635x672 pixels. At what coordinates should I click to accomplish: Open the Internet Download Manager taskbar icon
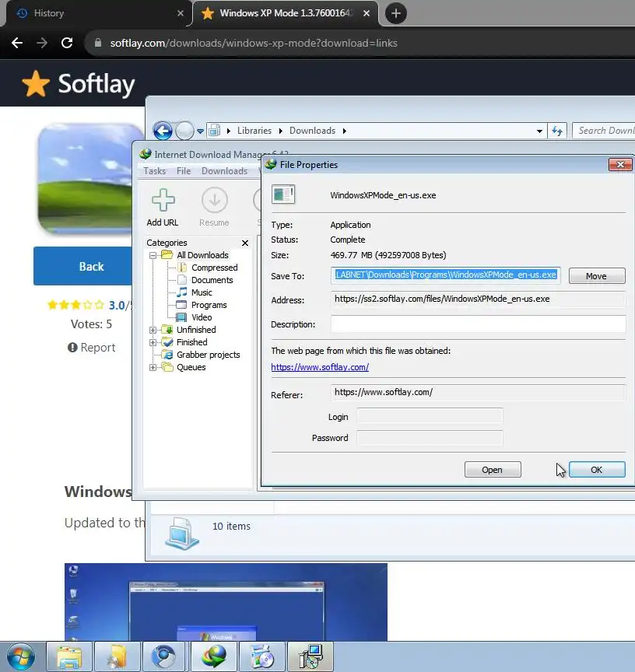point(214,657)
